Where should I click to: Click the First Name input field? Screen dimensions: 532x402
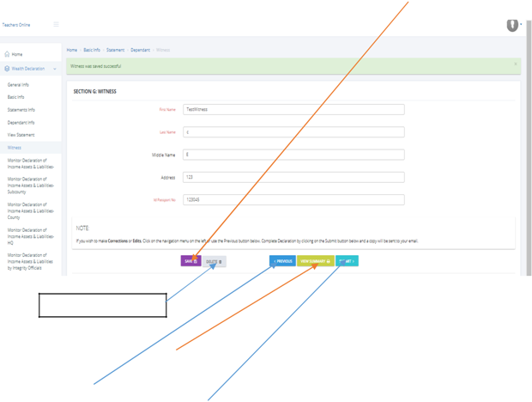[293, 110]
